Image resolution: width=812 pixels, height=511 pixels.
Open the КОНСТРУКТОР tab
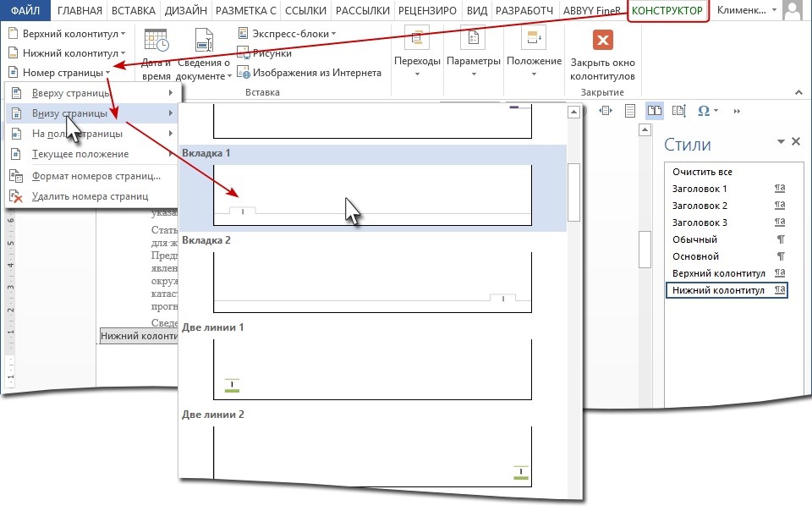(x=667, y=10)
